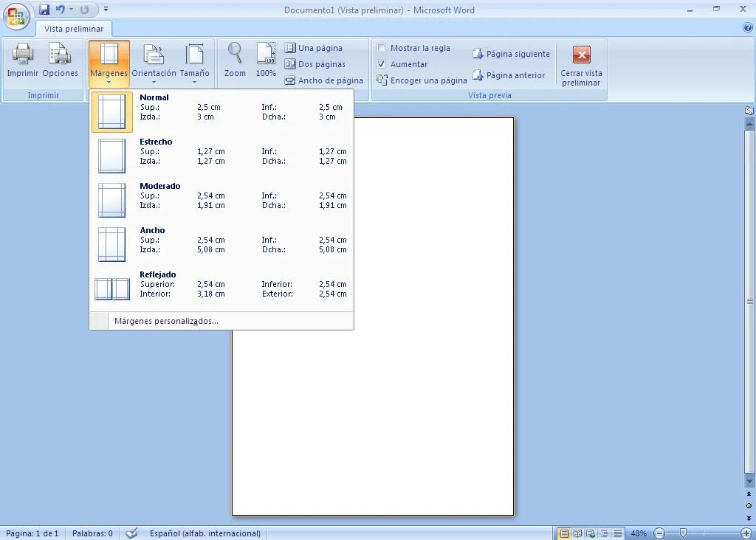Click the zoom in plus button
The image size is (756, 540).
[x=746, y=533]
